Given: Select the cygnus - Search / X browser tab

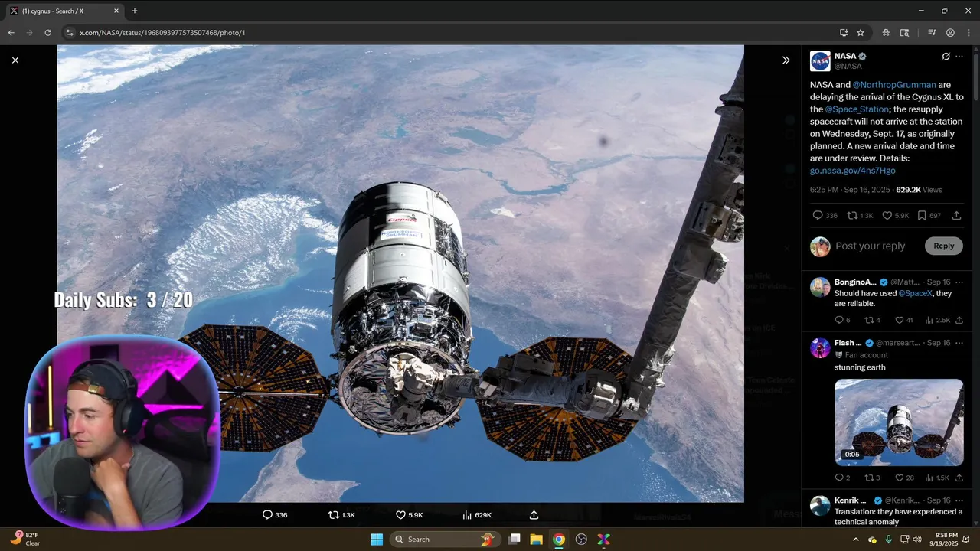Looking at the screenshot, I should (65, 11).
